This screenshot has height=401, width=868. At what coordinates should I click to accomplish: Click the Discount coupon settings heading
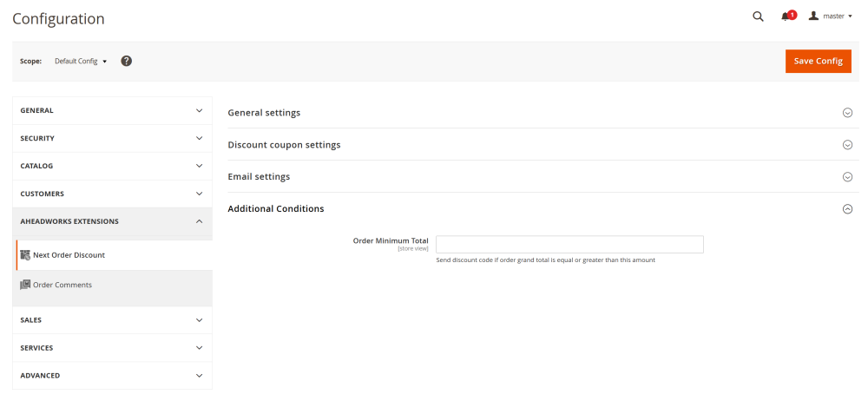284,145
